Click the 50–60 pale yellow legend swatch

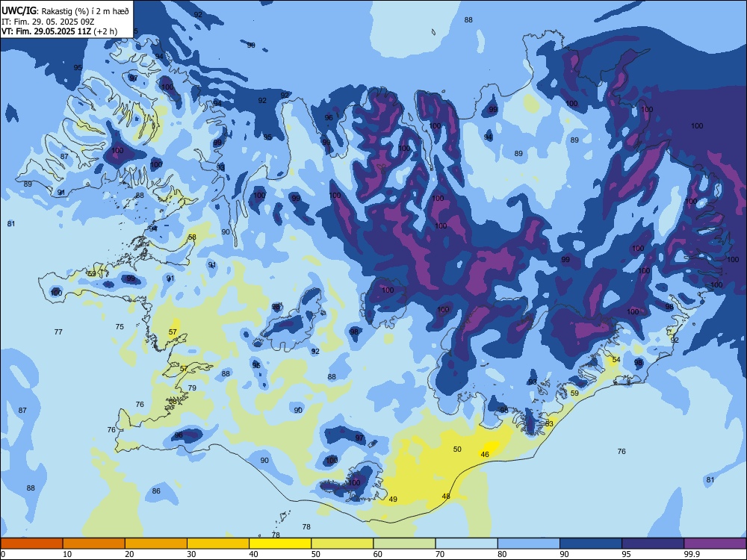coord(342,544)
